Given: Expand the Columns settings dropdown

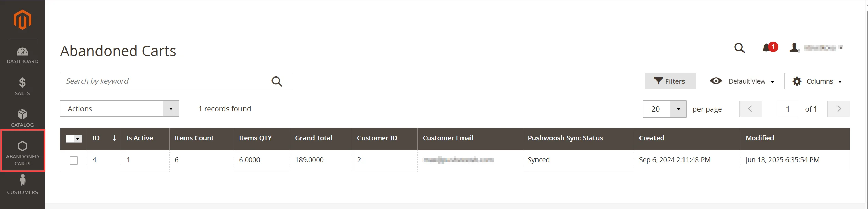Looking at the screenshot, I should pos(818,81).
